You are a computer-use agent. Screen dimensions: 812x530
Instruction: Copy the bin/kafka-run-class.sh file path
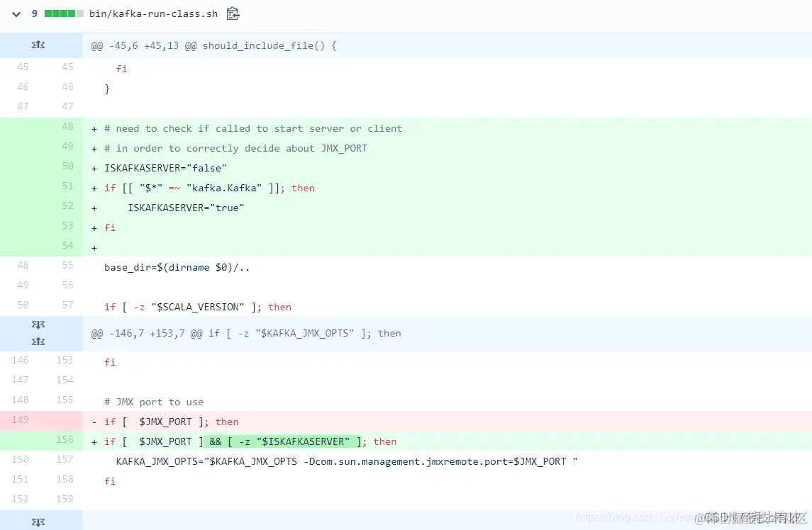coord(233,13)
